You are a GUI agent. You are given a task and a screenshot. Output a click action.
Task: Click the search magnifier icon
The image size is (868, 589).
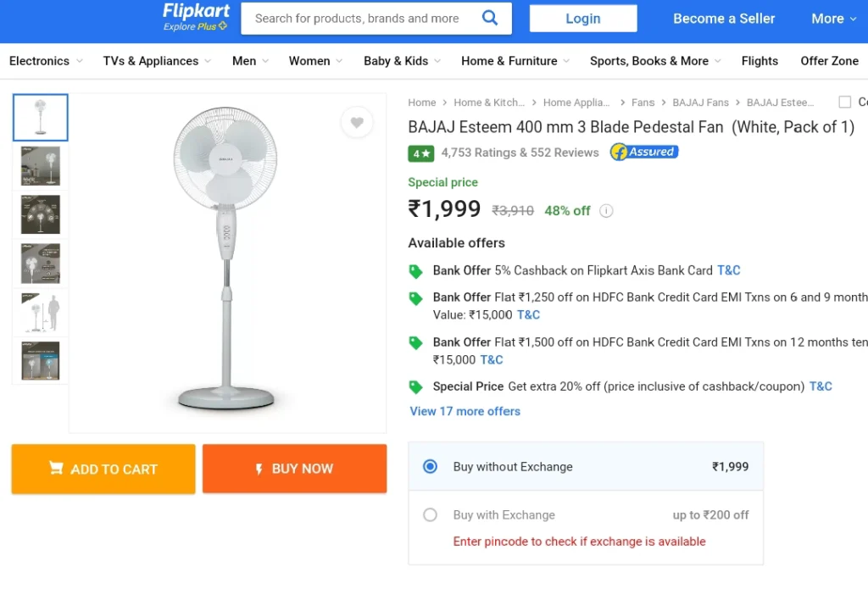490,19
